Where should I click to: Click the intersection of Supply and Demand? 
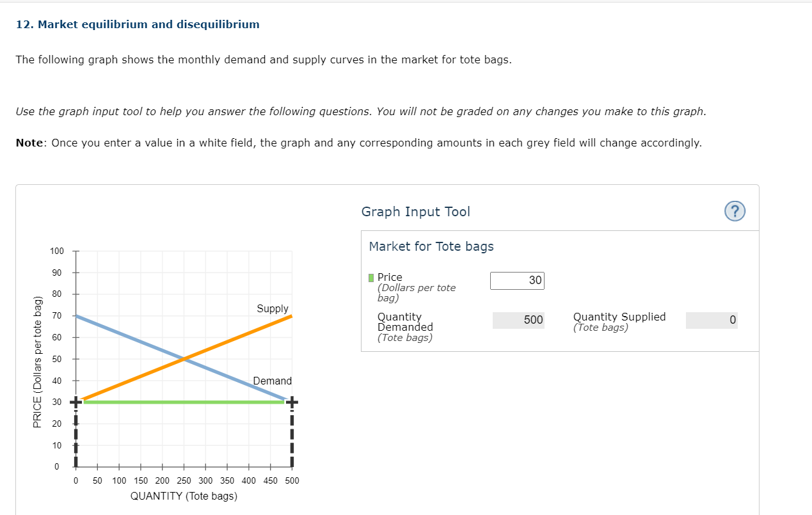click(184, 358)
